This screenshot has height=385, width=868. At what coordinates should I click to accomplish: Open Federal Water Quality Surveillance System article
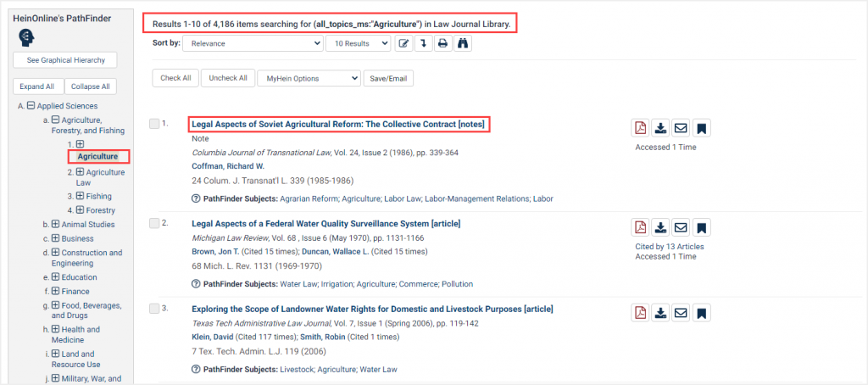(326, 224)
